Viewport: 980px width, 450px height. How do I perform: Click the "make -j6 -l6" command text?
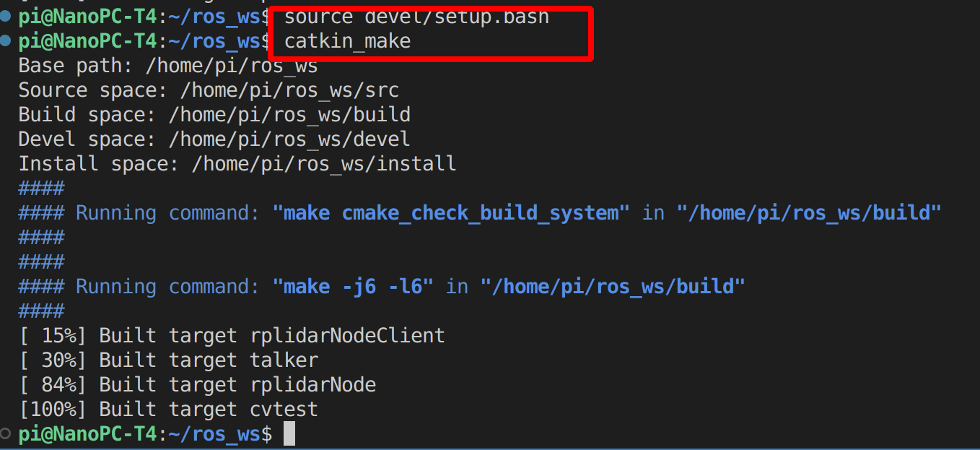[353, 287]
